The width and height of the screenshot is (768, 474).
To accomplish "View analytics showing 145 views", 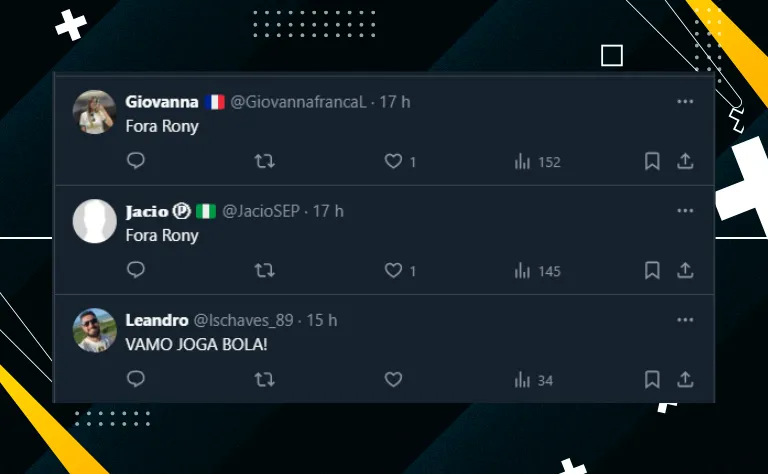I will 537,271.
